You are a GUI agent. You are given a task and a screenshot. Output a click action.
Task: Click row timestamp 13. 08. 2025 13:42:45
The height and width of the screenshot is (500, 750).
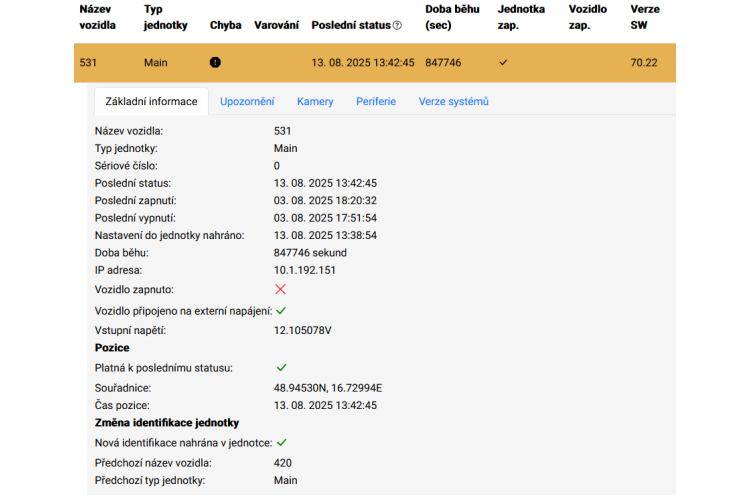click(363, 63)
